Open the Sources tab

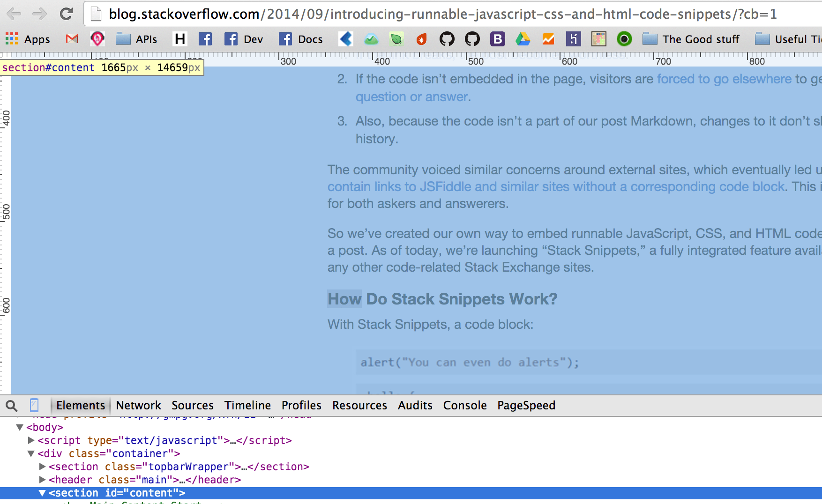coord(193,405)
